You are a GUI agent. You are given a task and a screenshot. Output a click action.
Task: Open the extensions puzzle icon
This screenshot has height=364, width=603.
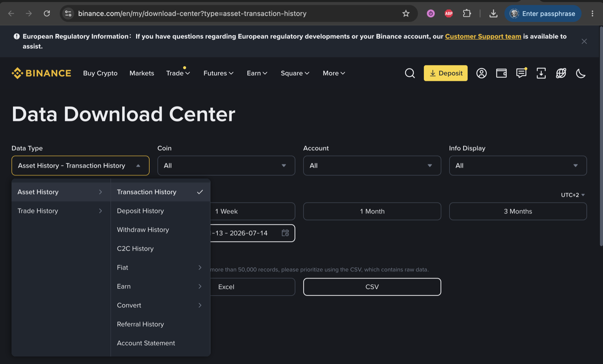467,14
